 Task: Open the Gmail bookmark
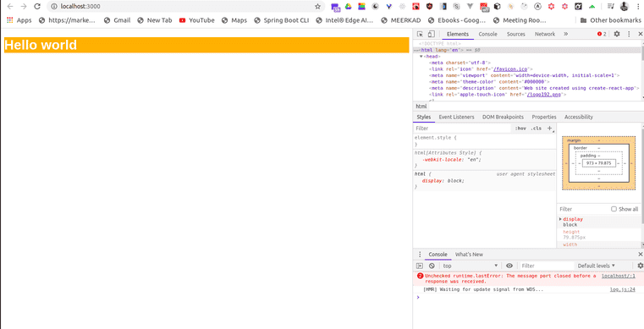(x=117, y=20)
